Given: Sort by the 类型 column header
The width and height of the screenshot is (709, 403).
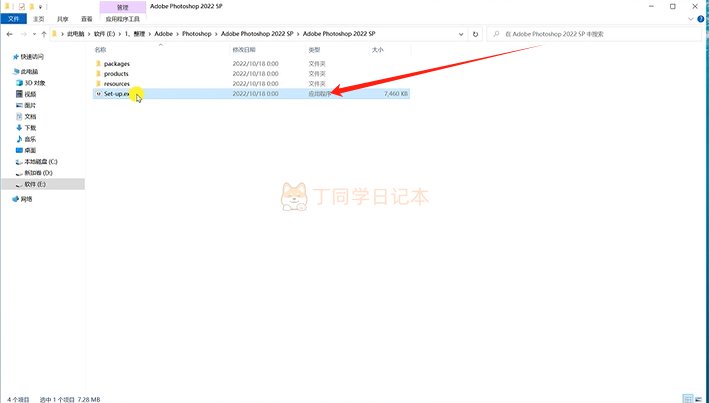Looking at the screenshot, I should (x=315, y=50).
